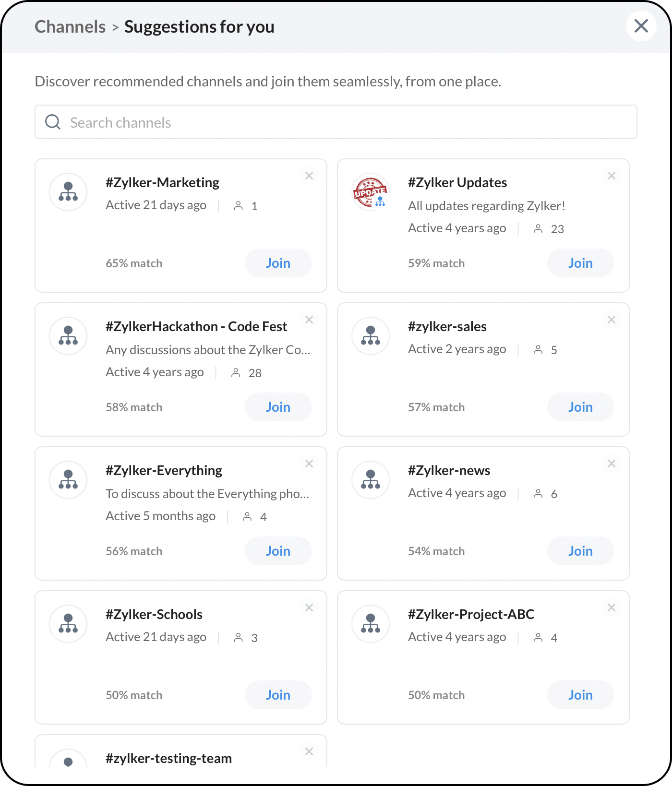Remove the #Zylker-Everything suggestion
Screen dimensions: 672x786
pyautogui.click(x=309, y=464)
